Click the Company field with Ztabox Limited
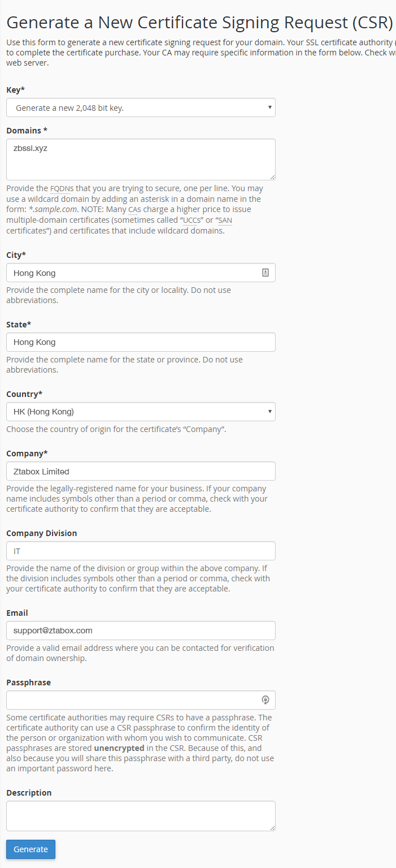The width and height of the screenshot is (396, 868). 141,471
